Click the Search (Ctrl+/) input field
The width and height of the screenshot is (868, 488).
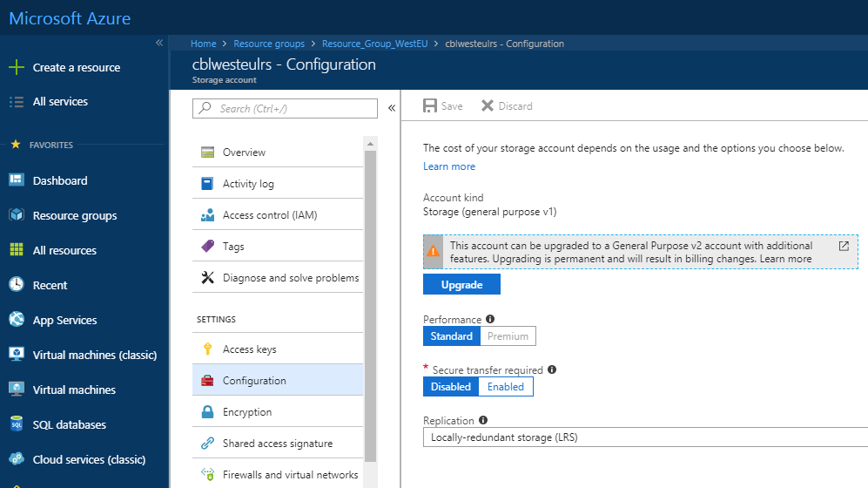[x=286, y=108]
